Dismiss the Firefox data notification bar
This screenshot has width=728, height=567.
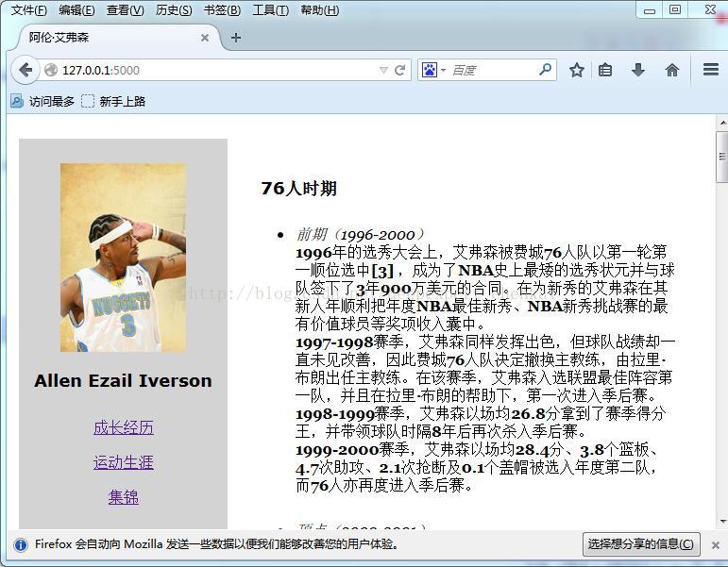pos(716,545)
